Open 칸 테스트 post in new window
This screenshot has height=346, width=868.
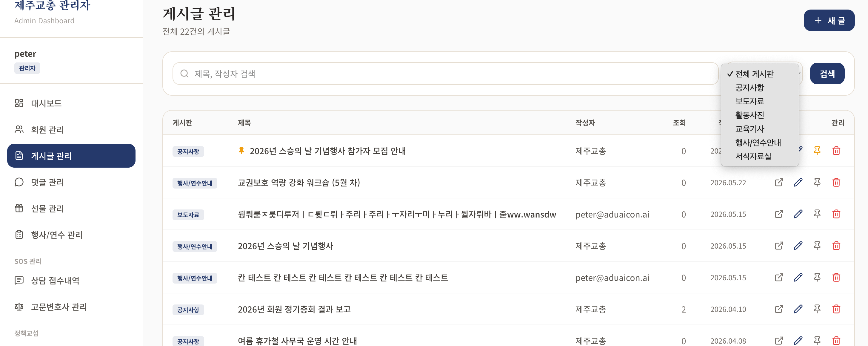[x=779, y=278]
